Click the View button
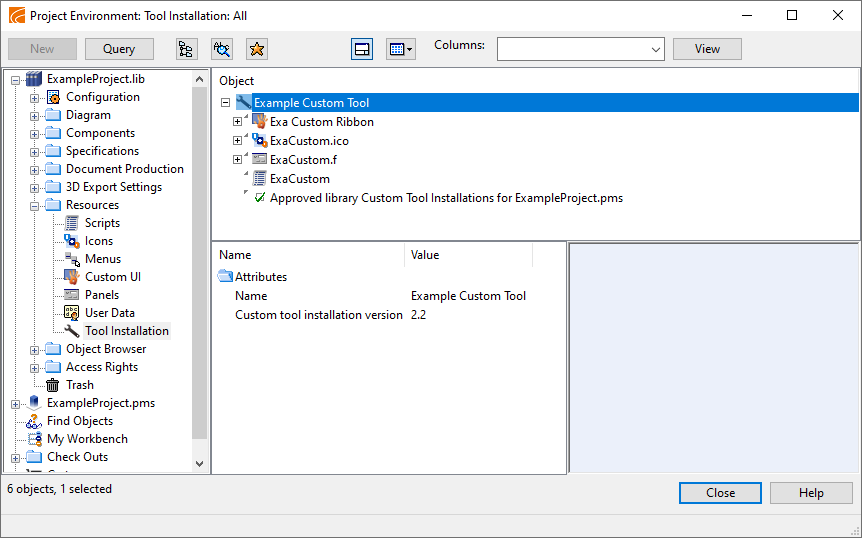 coord(707,49)
